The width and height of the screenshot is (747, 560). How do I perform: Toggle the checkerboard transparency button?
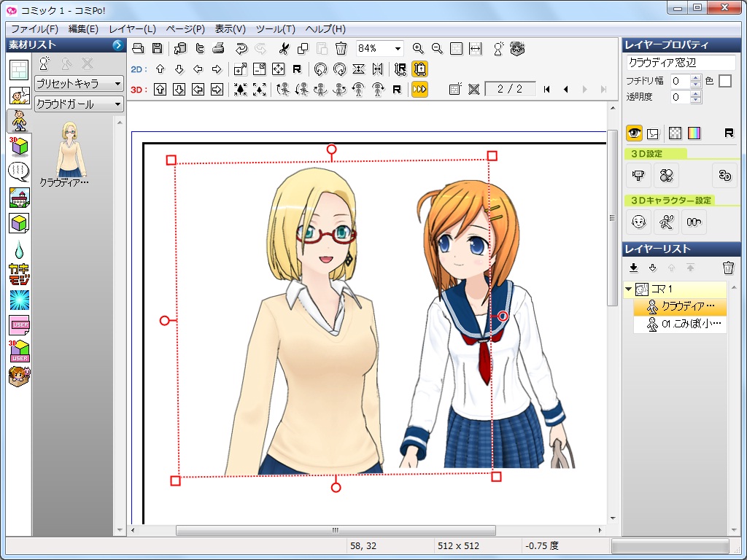point(675,133)
